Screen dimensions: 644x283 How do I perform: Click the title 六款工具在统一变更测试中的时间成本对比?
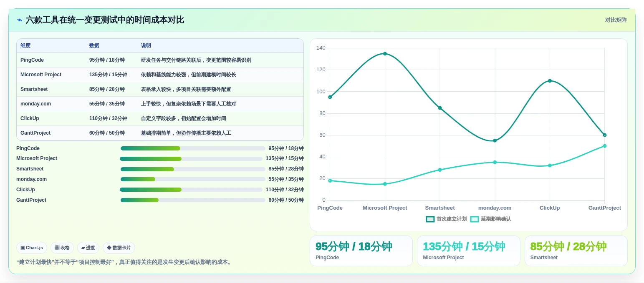click(x=105, y=20)
